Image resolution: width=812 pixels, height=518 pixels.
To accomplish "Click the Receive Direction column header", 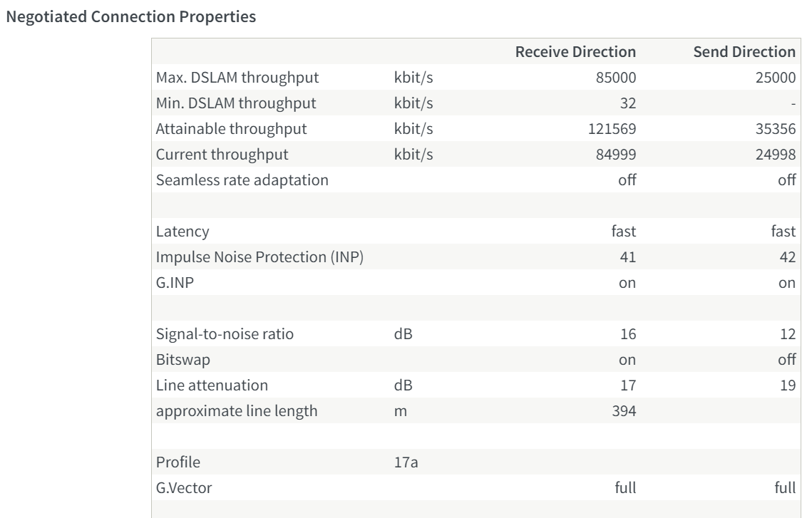I will tap(575, 52).
